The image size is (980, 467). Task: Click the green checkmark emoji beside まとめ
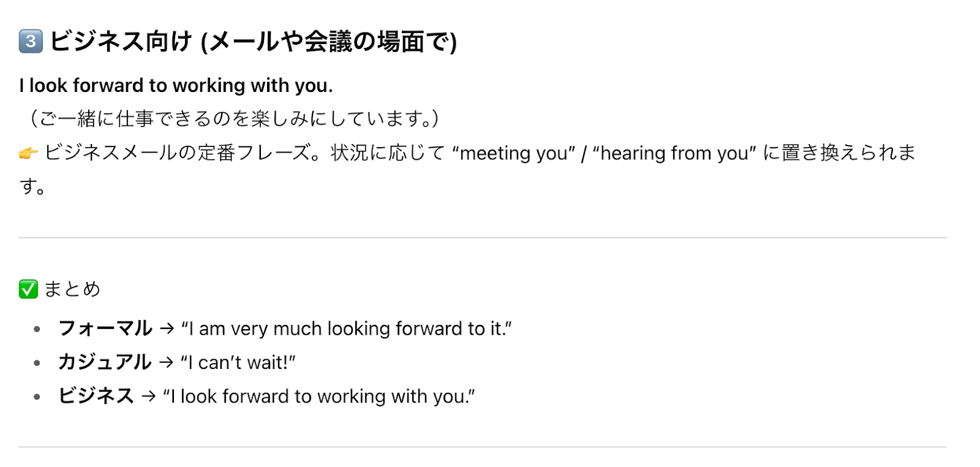coord(28,289)
